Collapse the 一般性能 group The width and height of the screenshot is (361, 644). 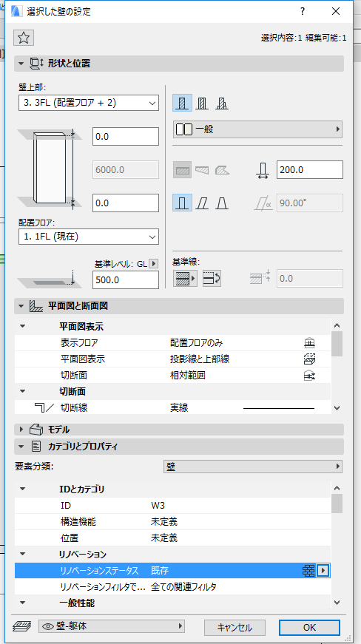[x=23, y=603]
